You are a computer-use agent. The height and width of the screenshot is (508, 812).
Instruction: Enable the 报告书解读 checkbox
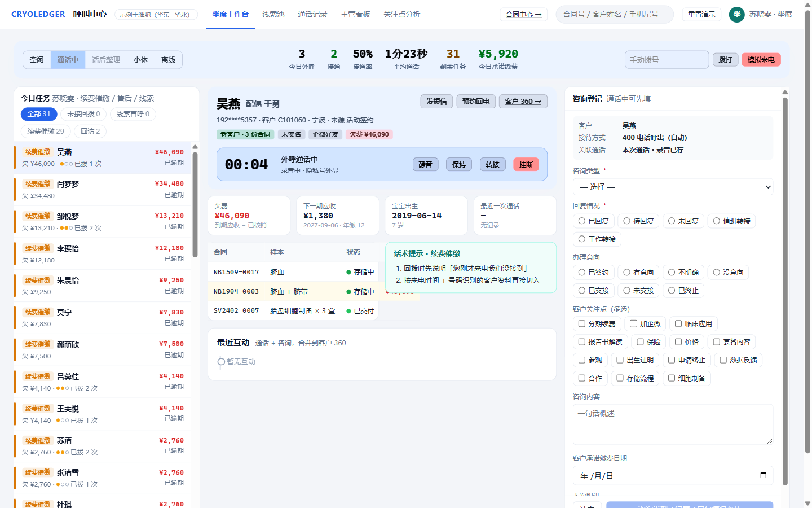click(582, 341)
